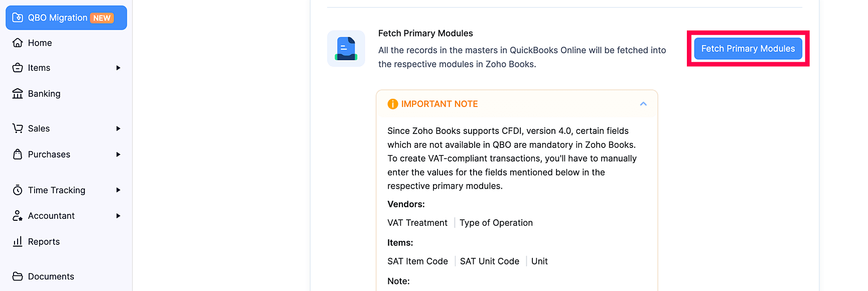Image resolution: width=868 pixels, height=291 pixels.
Task: Click the Banking sidebar icon
Action: 18,93
